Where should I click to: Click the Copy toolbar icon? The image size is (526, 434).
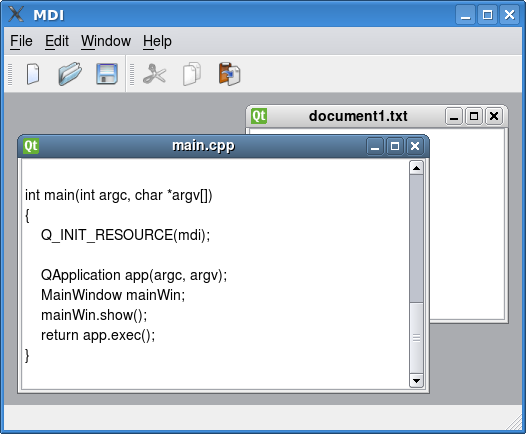pyautogui.click(x=192, y=74)
